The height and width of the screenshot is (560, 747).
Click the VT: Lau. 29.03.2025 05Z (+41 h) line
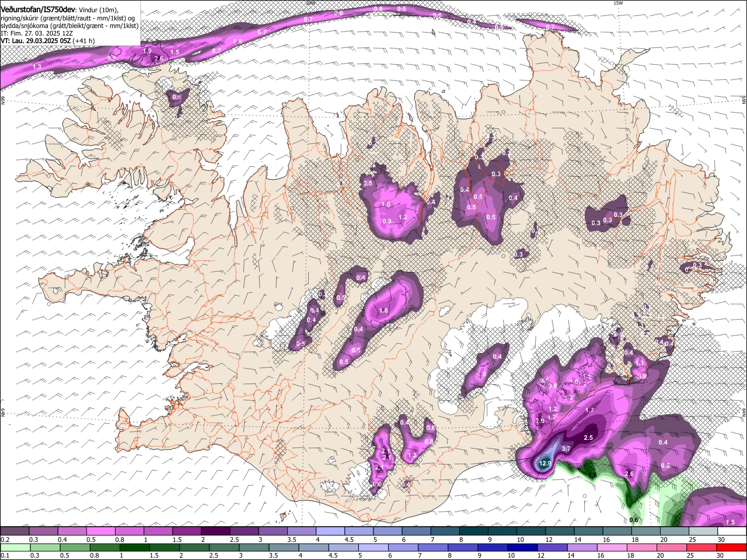pos(47,41)
